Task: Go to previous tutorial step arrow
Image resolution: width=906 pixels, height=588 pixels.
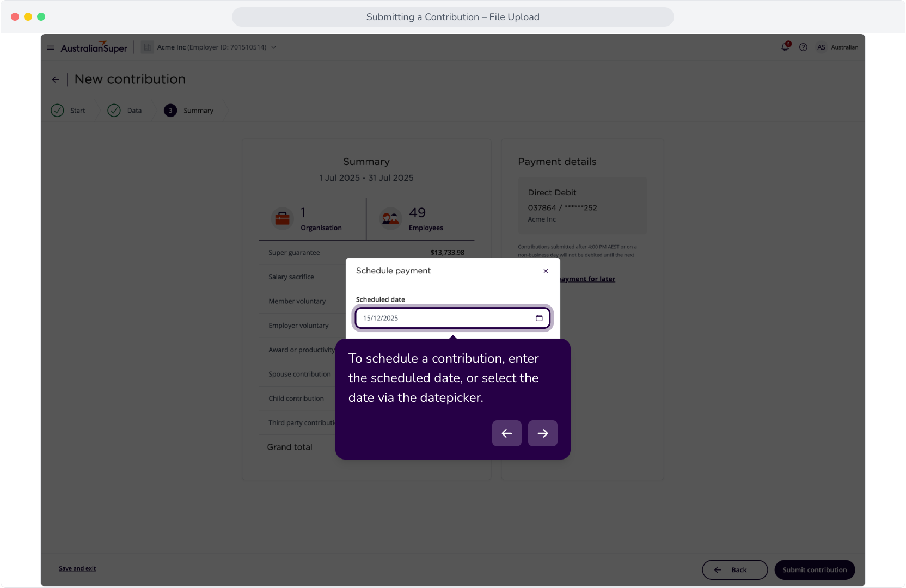Action: click(507, 433)
